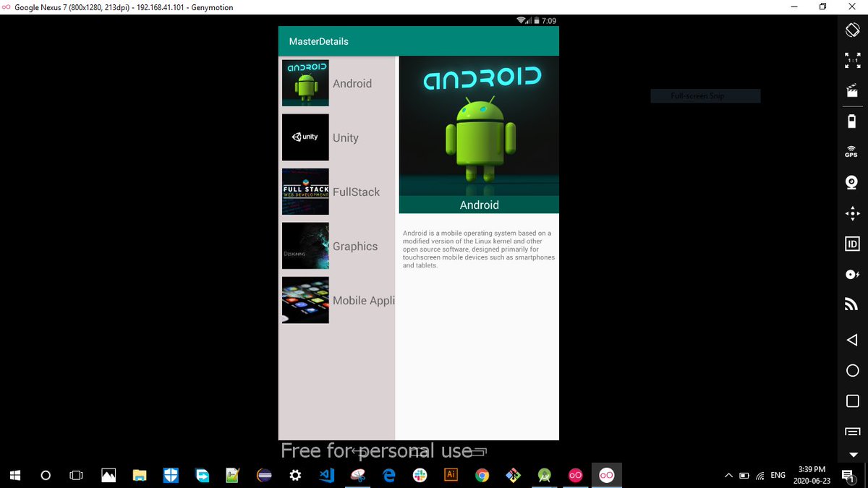
Task: Open Adobe Illustrator from the taskbar
Action: pyautogui.click(x=451, y=475)
